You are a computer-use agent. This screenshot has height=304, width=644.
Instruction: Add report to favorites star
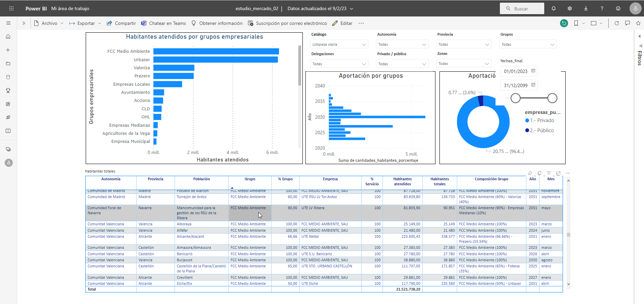(x=638, y=23)
